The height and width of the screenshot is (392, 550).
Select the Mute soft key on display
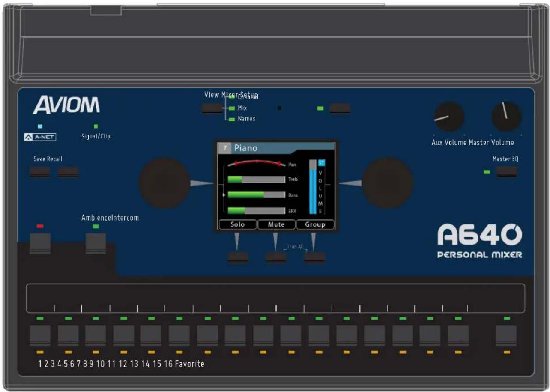(276, 224)
